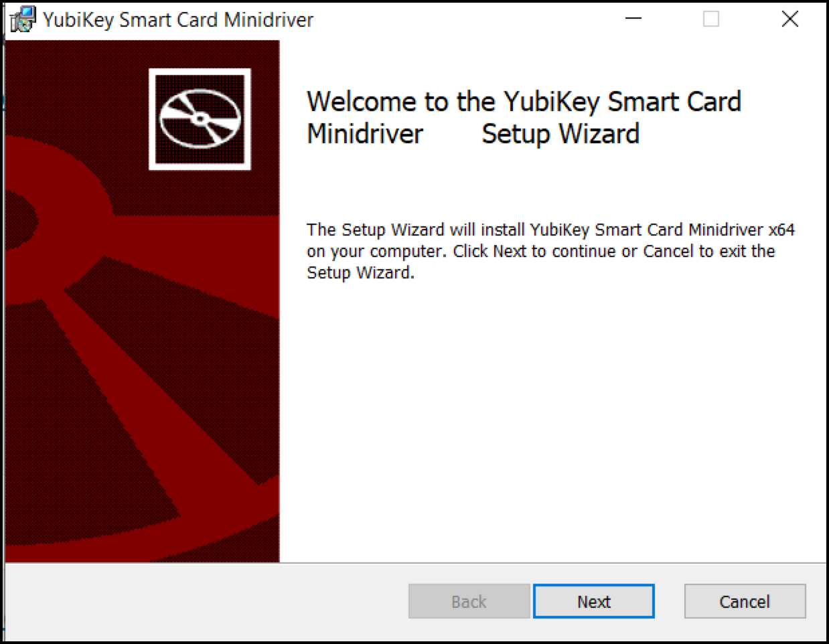This screenshot has width=829, height=644.
Task: Click the gray footer bar of the wizard
Action: pyautogui.click(x=201, y=600)
